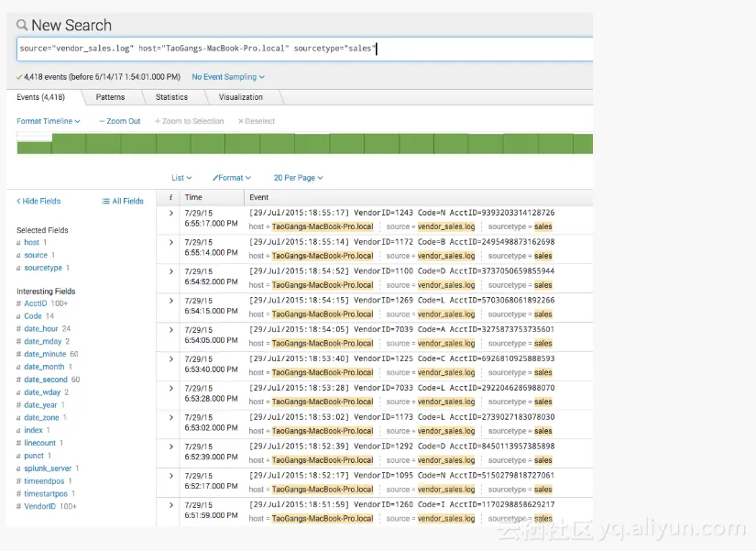Open the List view type dropdown

pos(181,178)
